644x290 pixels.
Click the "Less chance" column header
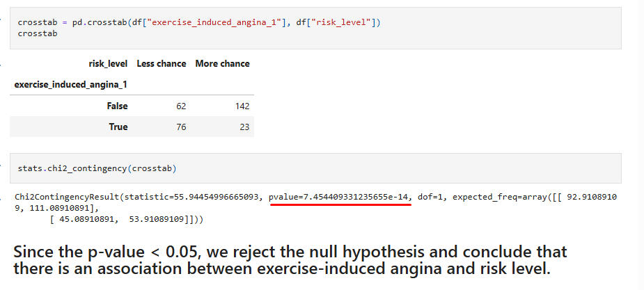click(161, 63)
